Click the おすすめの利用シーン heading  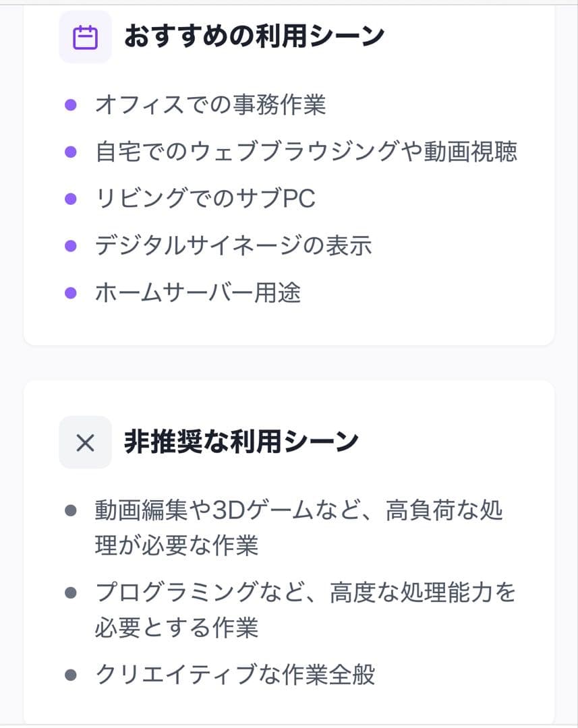coord(254,37)
